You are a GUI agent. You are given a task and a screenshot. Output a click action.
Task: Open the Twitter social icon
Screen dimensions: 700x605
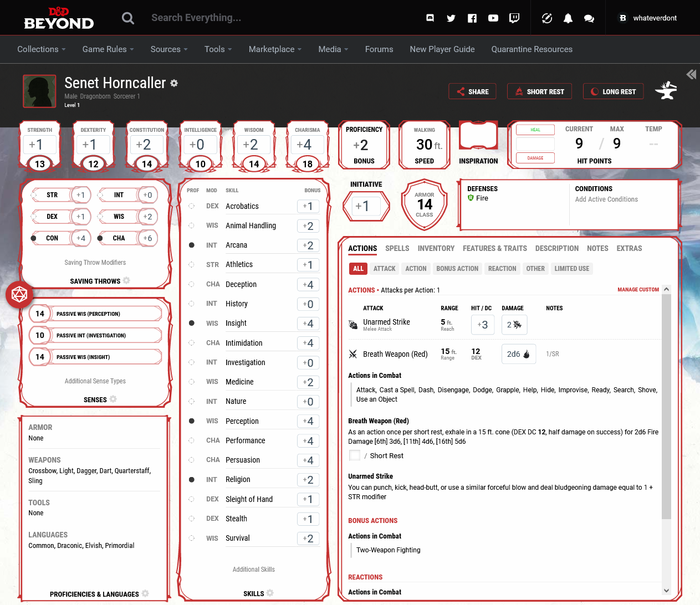point(451,18)
